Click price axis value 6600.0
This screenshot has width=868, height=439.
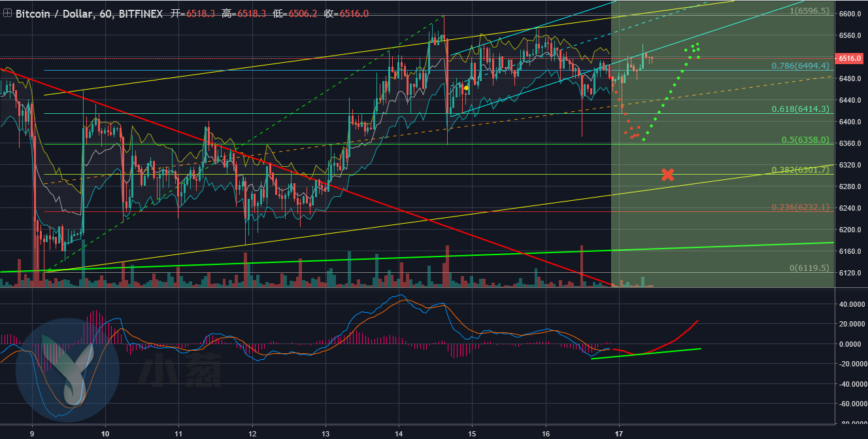[850, 14]
